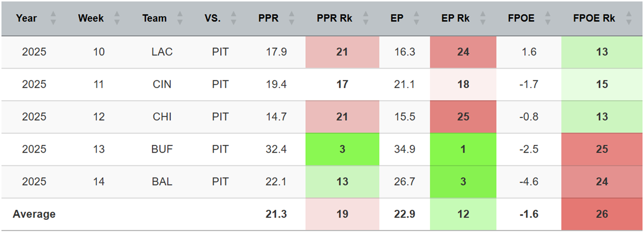The width and height of the screenshot is (644, 232).
Task: Click sort arrows next to PPR Rk
Action: tap(366, 19)
